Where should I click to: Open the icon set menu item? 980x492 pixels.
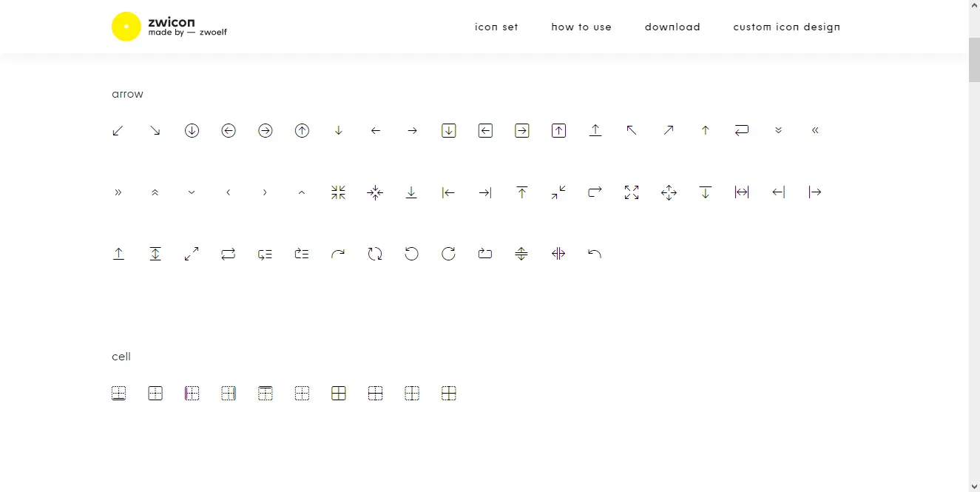(x=496, y=27)
